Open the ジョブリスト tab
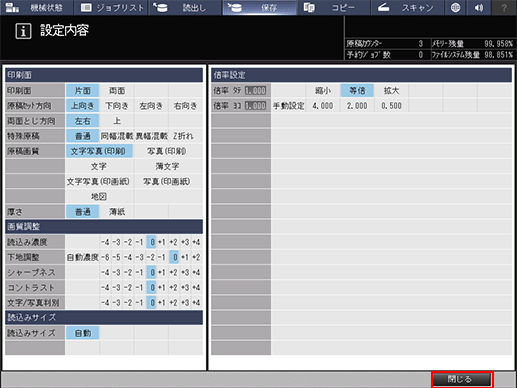This screenshot has height=388, width=517. pos(112,7)
